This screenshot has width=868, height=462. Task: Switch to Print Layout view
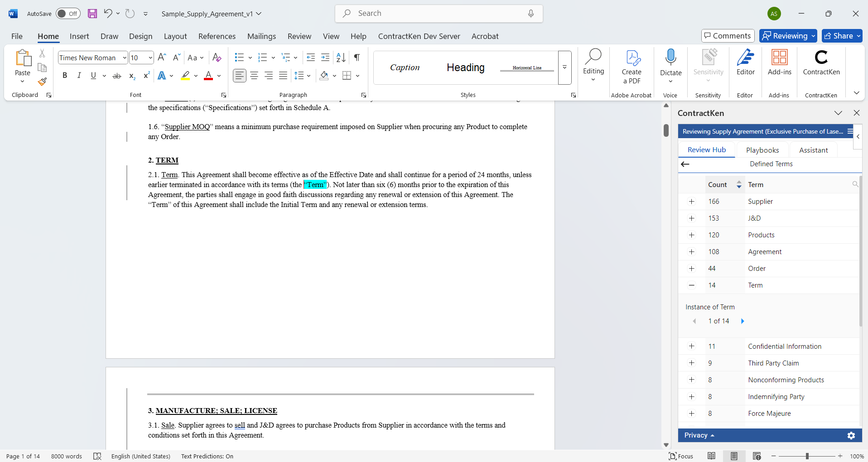734,456
